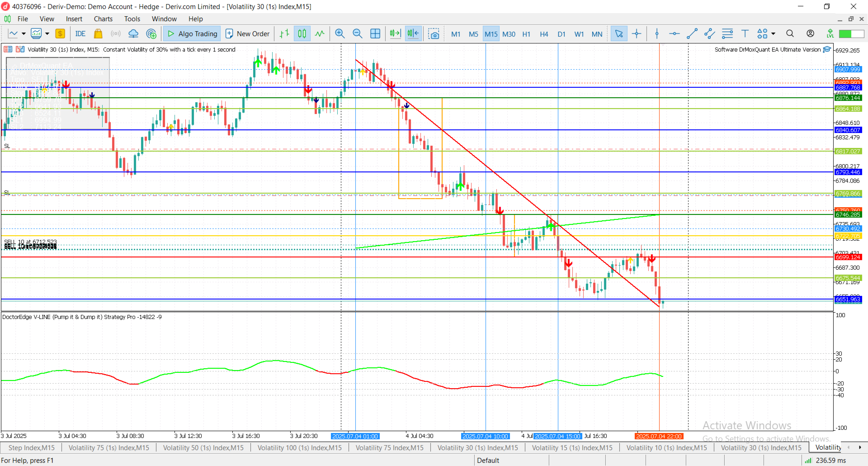Open the Tools menu
The height and width of the screenshot is (466, 868).
(x=132, y=19)
